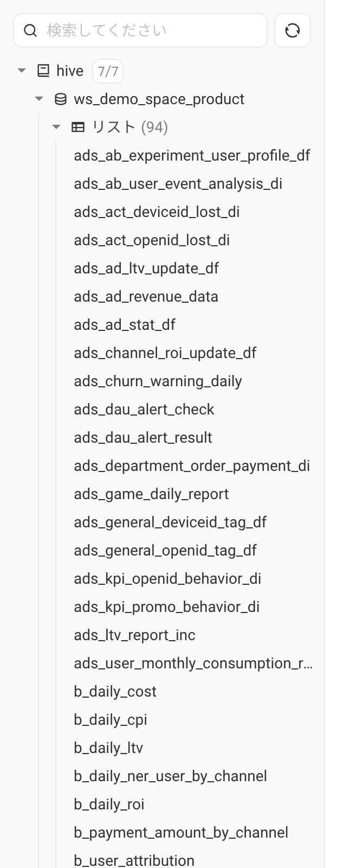Open the ads_ad_revenue_data table

coord(146,297)
